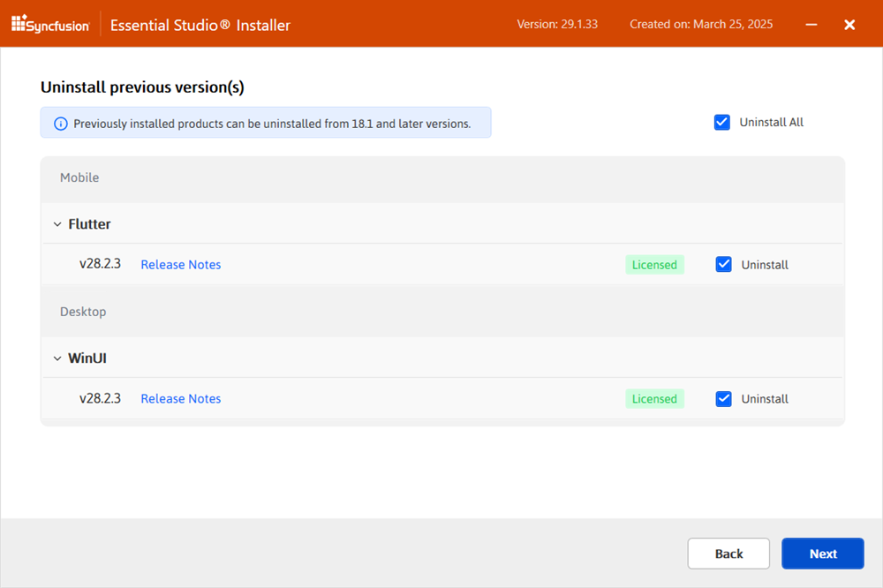Click the Created on: March 25, 2025 text
Screen dimensions: 883x588
coord(701,24)
